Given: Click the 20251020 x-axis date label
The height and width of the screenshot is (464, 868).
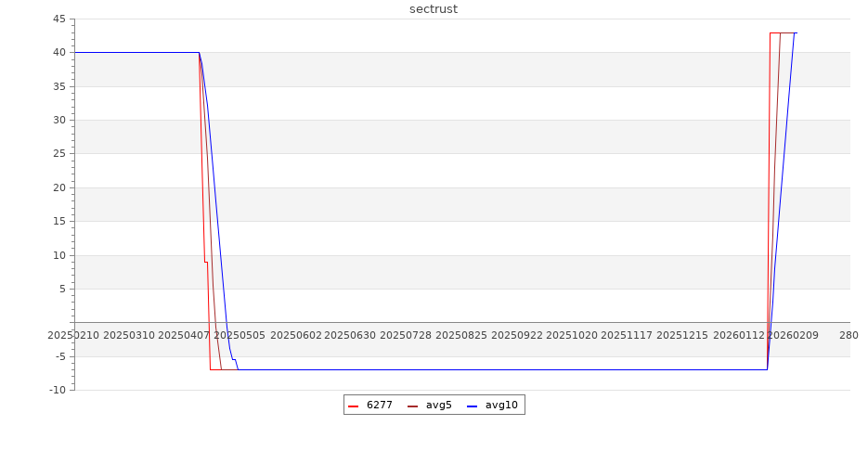Looking at the screenshot, I should (572, 335).
